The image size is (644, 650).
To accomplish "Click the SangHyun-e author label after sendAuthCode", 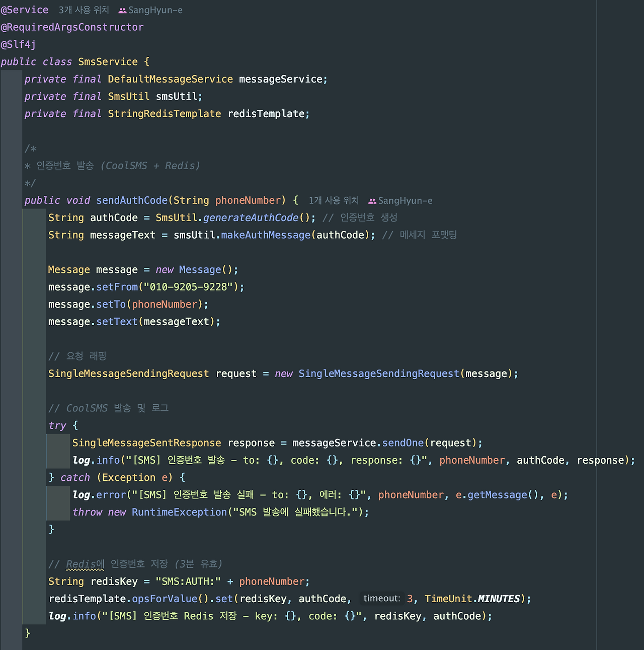I will 406,200.
